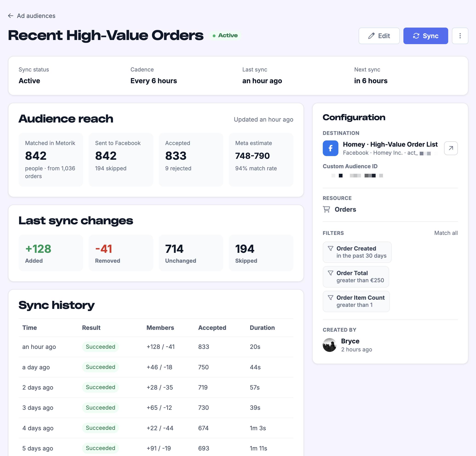The width and height of the screenshot is (476, 456).
Task: Click the 'in 6 hours' next sync value
Action: 371,81
